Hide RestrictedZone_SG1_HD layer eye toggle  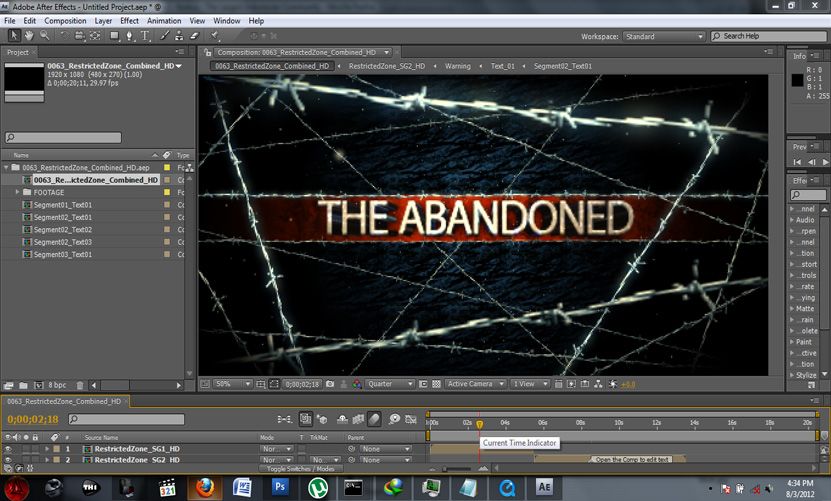pyautogui.click(x=8, y=449)
